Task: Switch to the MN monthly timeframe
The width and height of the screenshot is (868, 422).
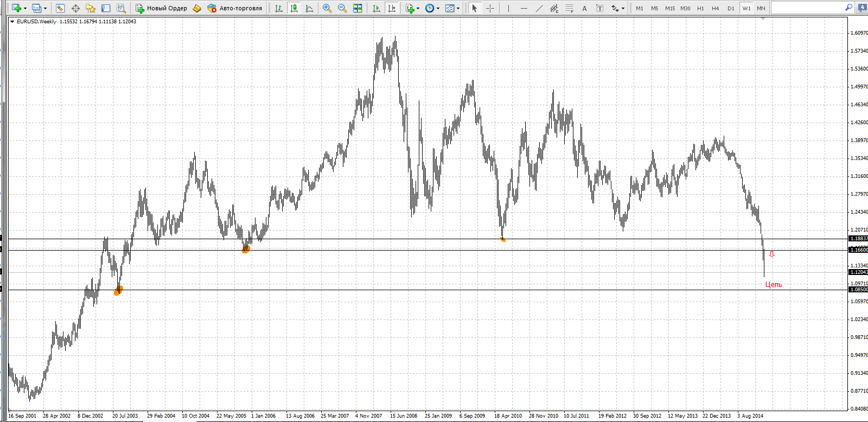Action: click(x=761, y=8)
